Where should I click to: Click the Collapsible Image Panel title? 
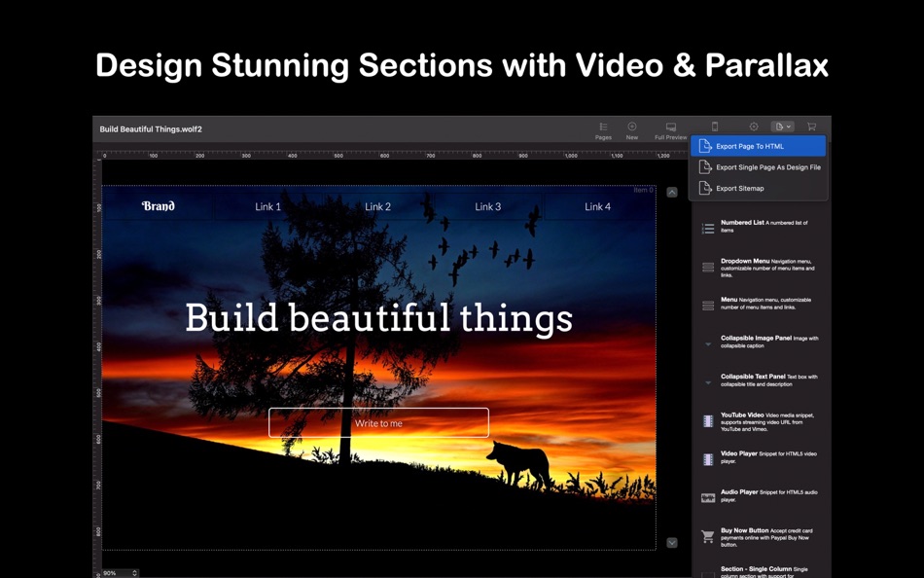pos(756,338)
